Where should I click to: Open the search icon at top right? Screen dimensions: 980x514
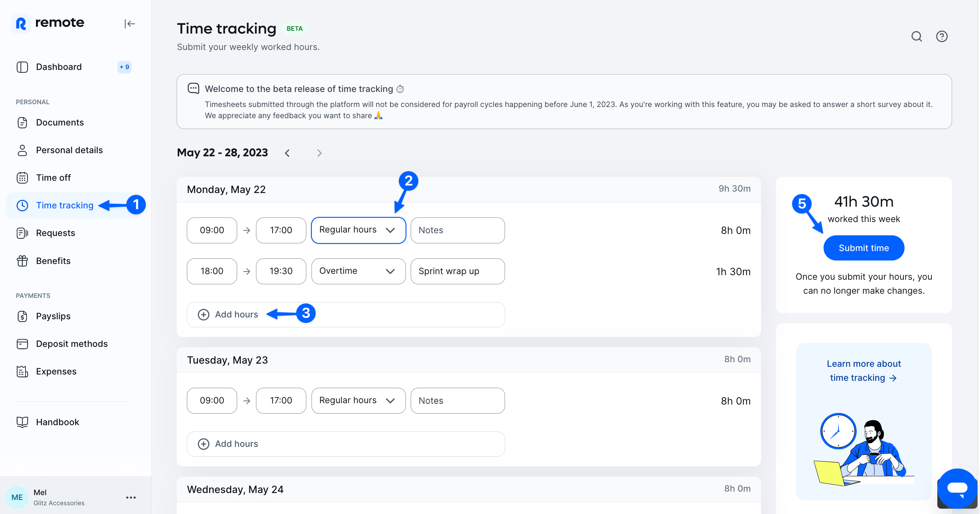pyautogui.click(x=917, y=36)
